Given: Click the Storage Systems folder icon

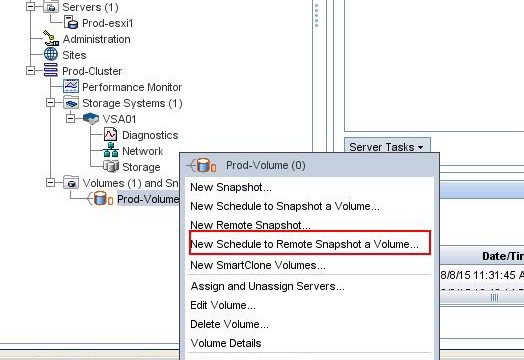Looking at the screenshot, I should 71,102.
